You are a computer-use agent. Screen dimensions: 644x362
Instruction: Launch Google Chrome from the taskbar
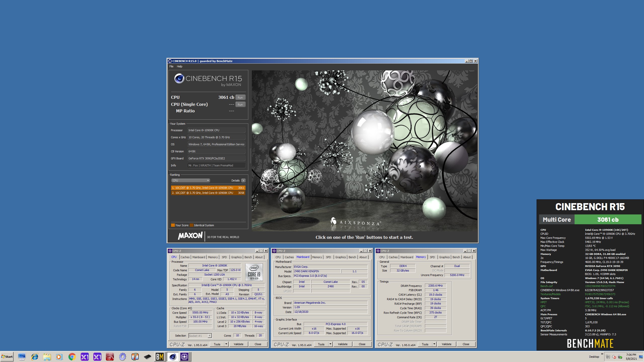coord(72,357)
